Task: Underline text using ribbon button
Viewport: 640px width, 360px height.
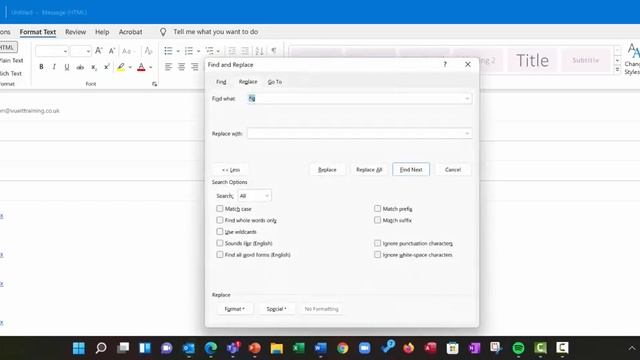Action: coord(67,67)
